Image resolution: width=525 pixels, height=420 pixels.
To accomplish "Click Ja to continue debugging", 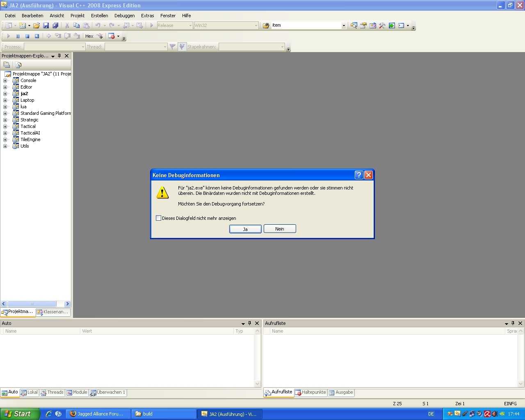I will click(245, 229).
